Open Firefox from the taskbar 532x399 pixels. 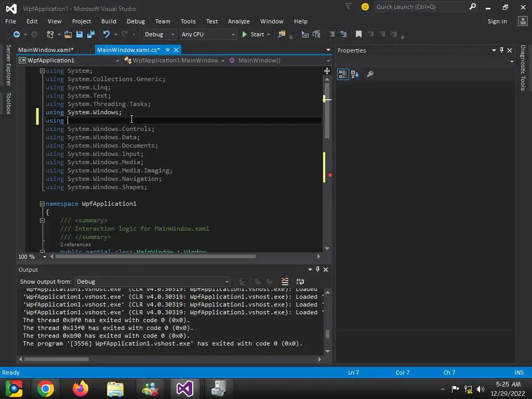pos(81,389)
